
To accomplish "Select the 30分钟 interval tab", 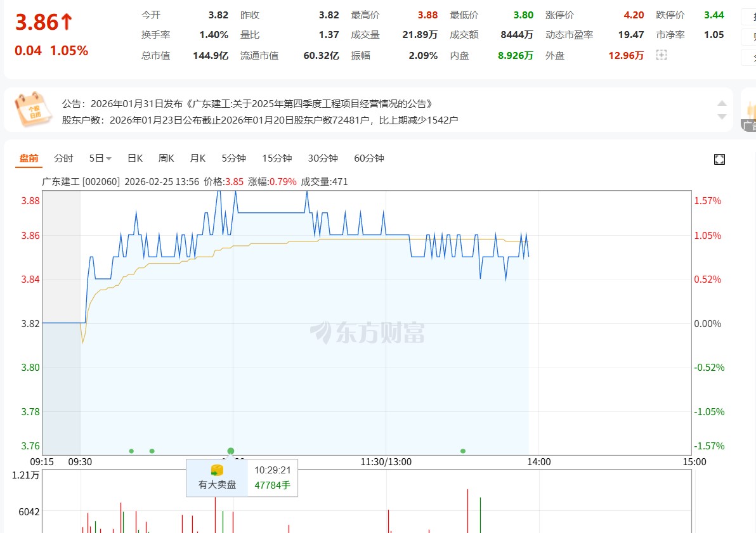I will (323, 158).
